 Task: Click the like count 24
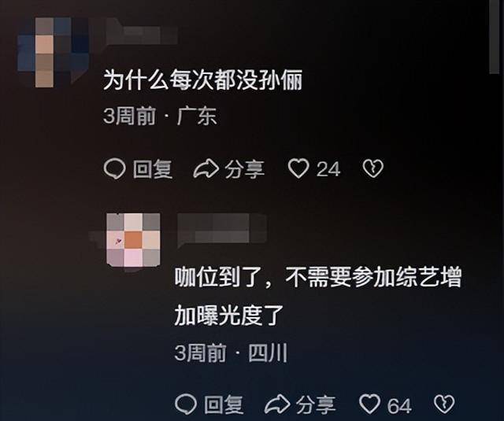328,169
